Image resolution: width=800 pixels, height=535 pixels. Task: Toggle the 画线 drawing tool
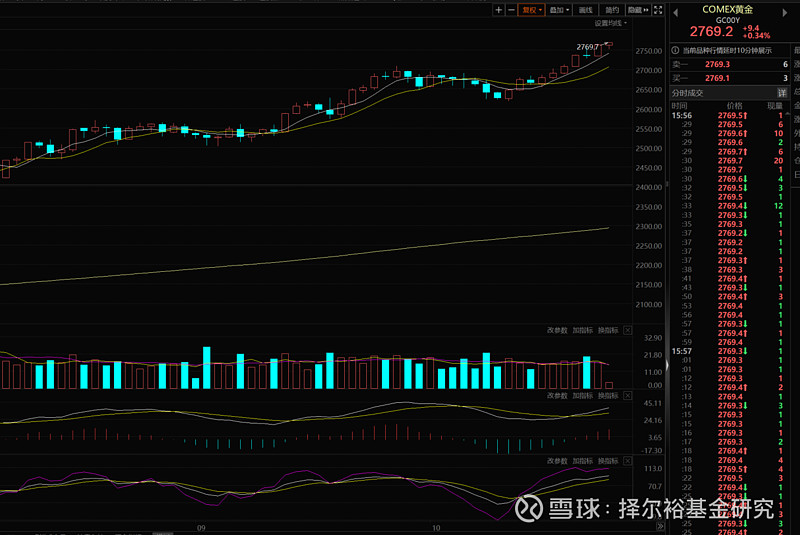[586, 10]
